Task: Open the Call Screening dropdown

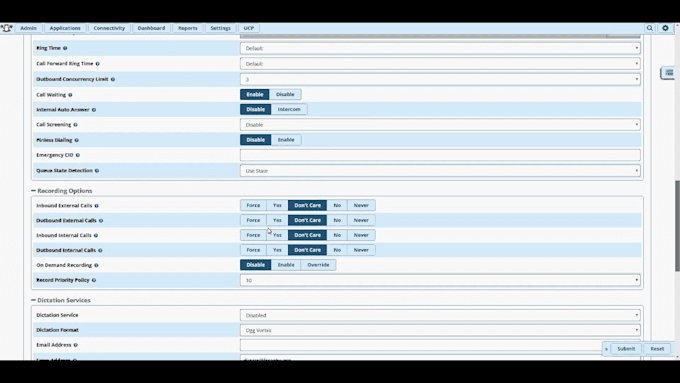Action: 440,125
